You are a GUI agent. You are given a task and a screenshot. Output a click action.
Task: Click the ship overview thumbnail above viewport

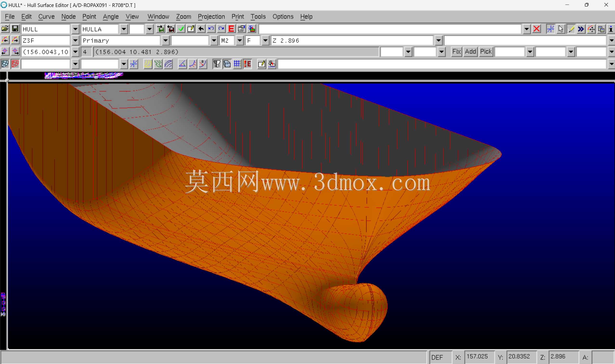84,75
